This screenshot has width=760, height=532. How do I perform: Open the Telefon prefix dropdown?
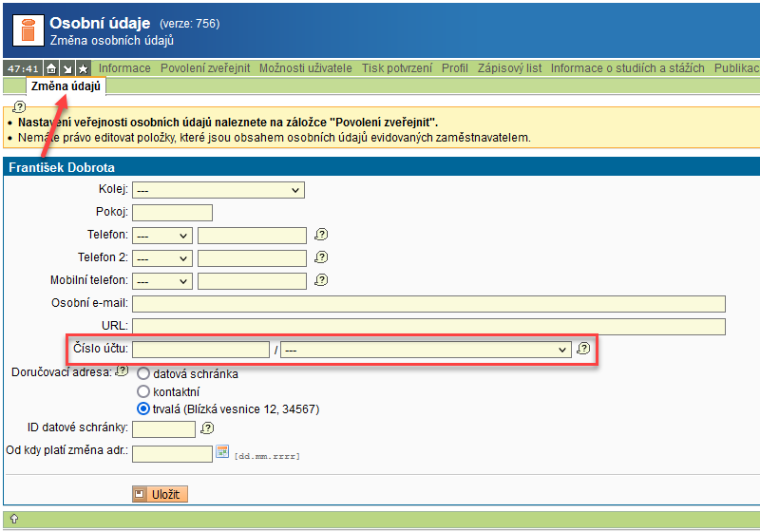coord(162,236)
